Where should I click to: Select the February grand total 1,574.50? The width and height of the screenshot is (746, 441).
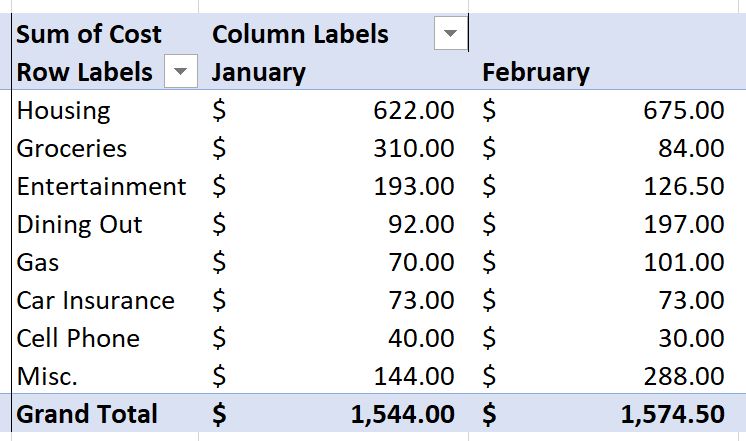673,414
